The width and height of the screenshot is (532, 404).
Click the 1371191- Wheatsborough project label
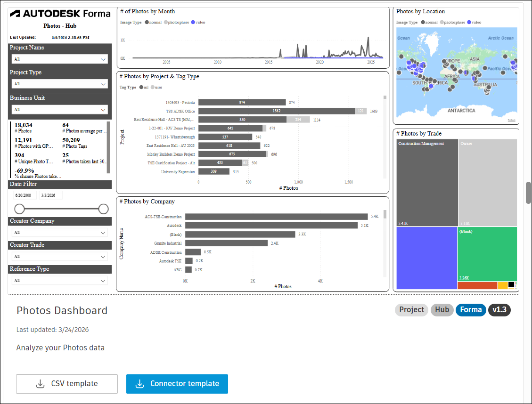pyautogui.click(x=175, y=137)
